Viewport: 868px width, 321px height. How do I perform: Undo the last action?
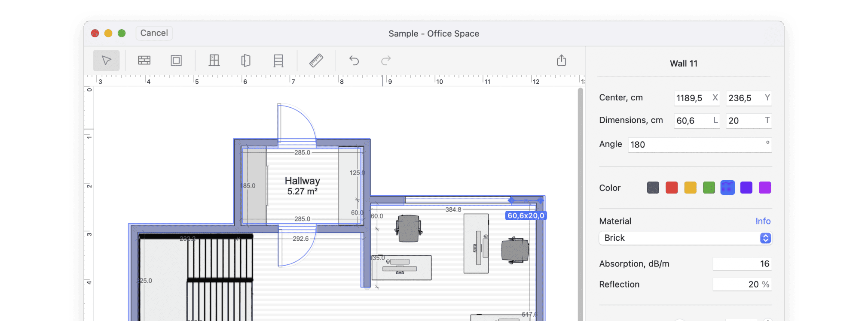click(354, 61)
